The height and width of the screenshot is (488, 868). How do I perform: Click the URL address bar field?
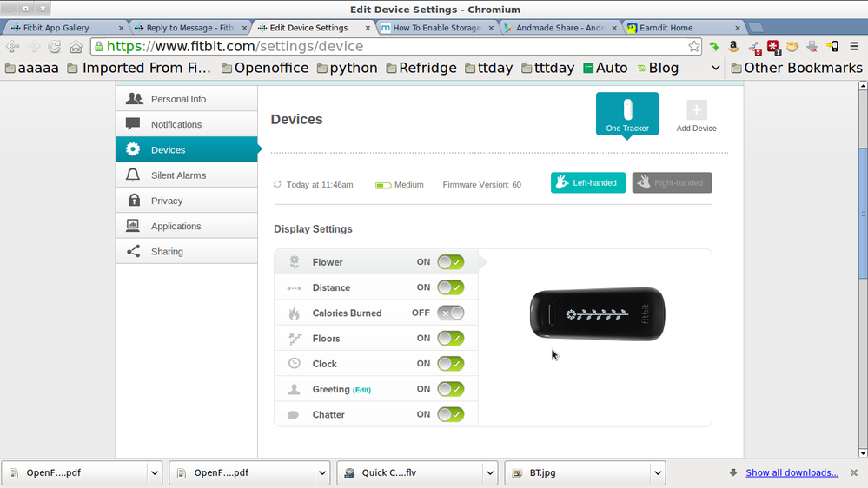coord(396,47)
